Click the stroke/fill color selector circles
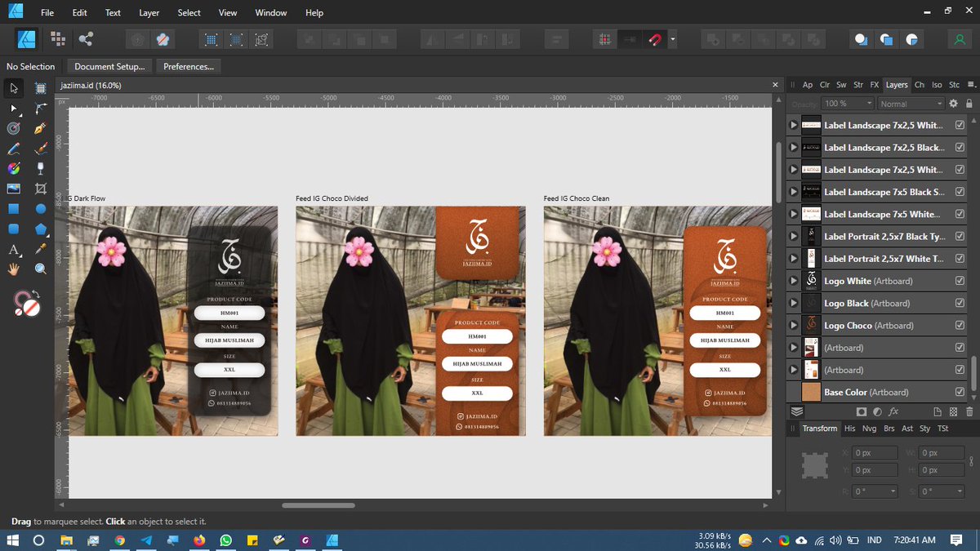 (x=27, y=303)
